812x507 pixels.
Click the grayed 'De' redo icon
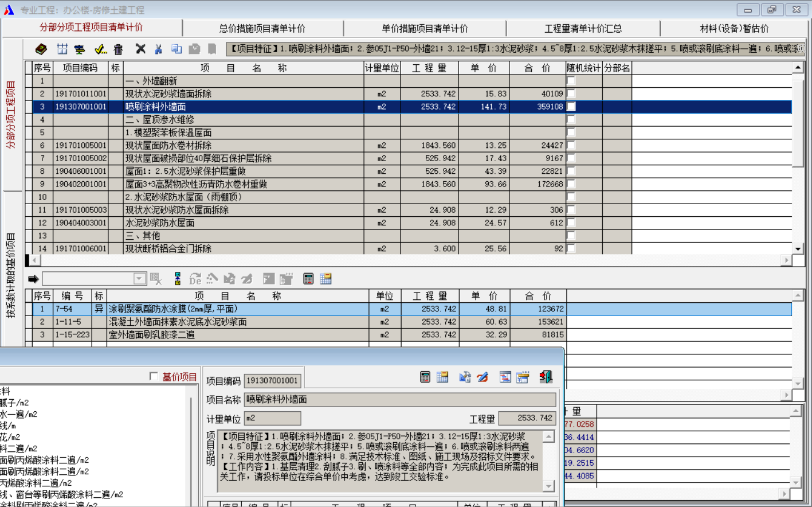tap(195, 279)
